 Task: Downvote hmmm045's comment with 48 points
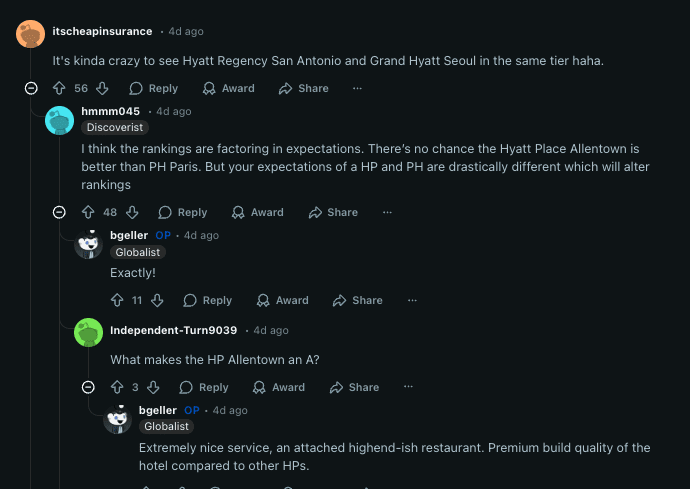pyautogui.click(x=132, y=212)
